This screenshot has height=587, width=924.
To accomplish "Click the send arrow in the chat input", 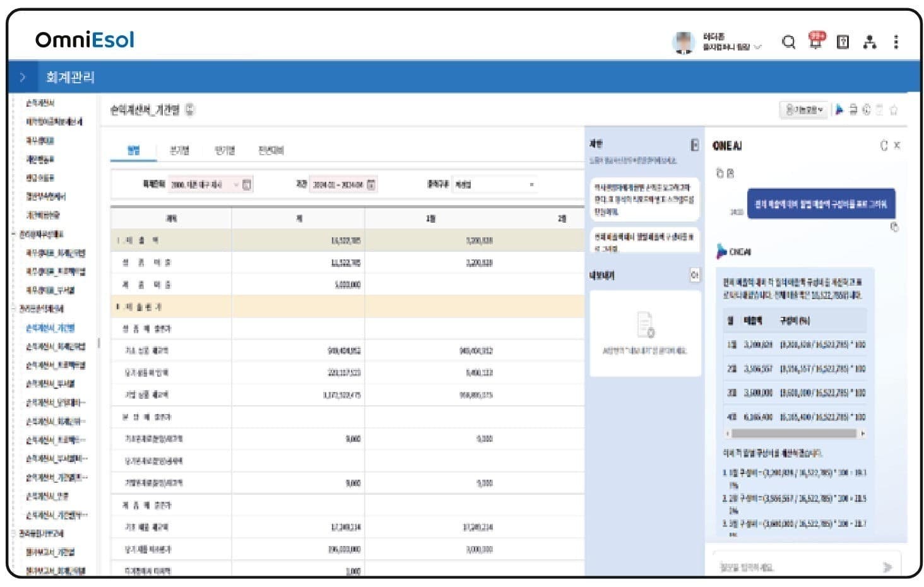I will pyautogui.click(x=887, y=567).
